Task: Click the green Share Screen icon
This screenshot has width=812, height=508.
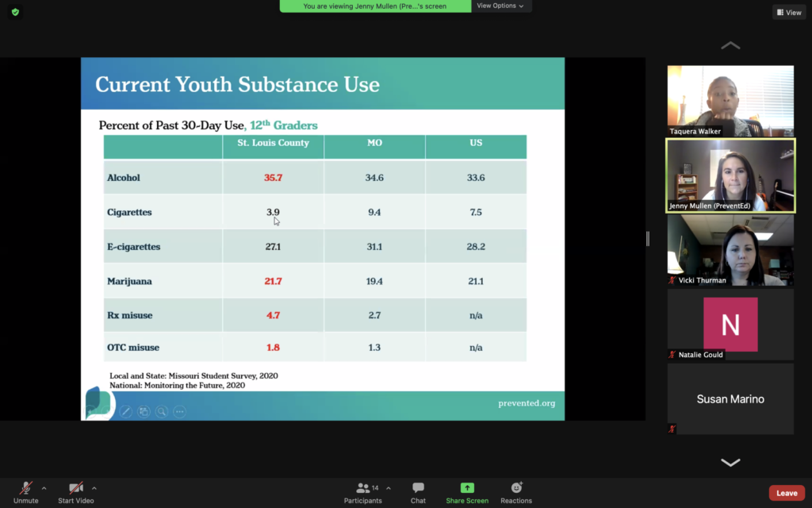Action: pyautogui.click(x=467, y=488)
